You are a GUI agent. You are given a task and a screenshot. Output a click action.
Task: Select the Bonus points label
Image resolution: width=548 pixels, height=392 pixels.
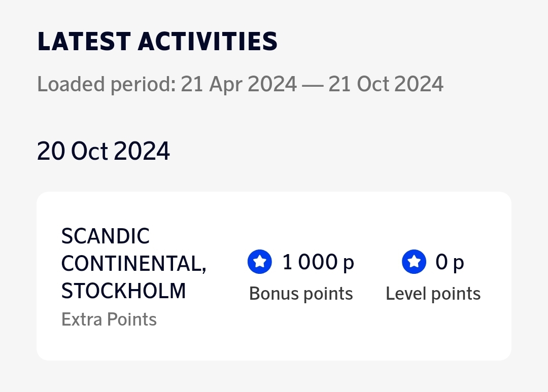tap(301, 294)
